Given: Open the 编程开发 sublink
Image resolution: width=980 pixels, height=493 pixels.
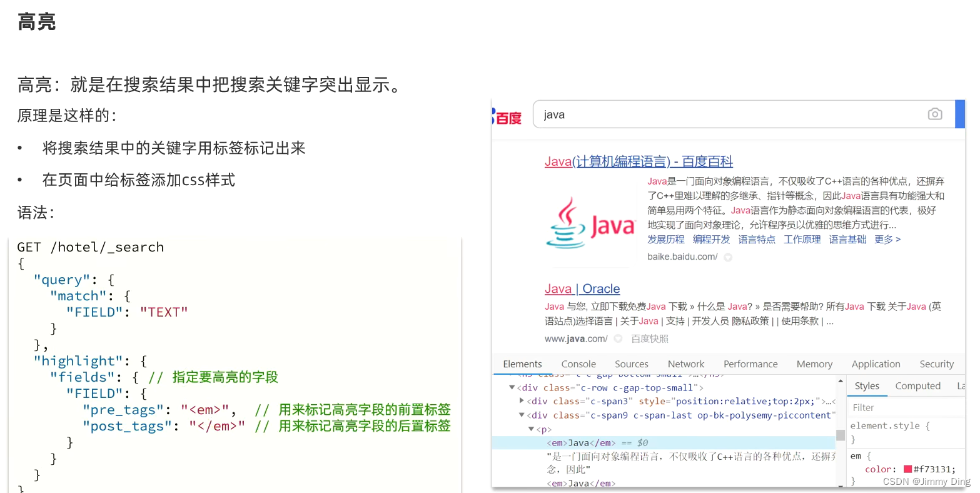Looking at the screenshot, I should [711, 240].
